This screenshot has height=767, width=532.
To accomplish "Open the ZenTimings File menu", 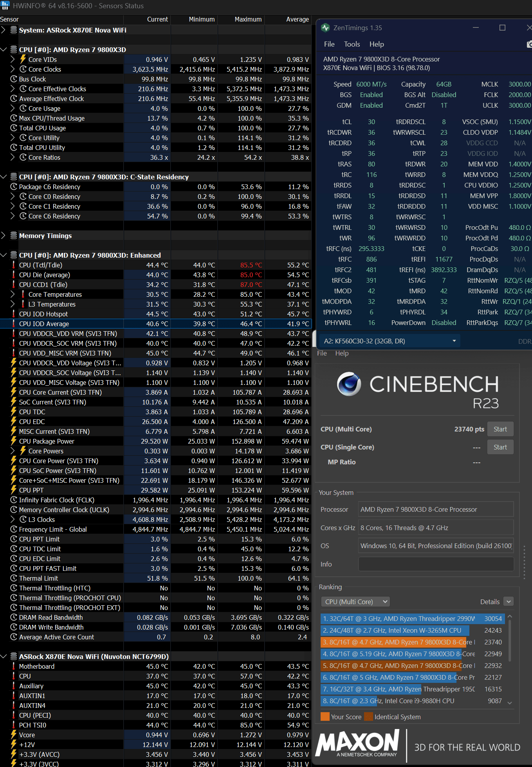I will tap(329, 44).
